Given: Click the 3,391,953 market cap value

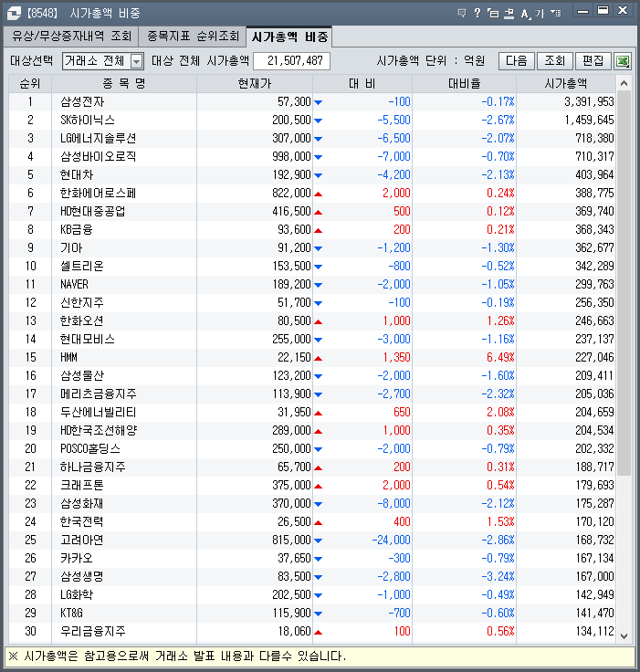Looking at the screenshot, I should click(x=589, y=102).
